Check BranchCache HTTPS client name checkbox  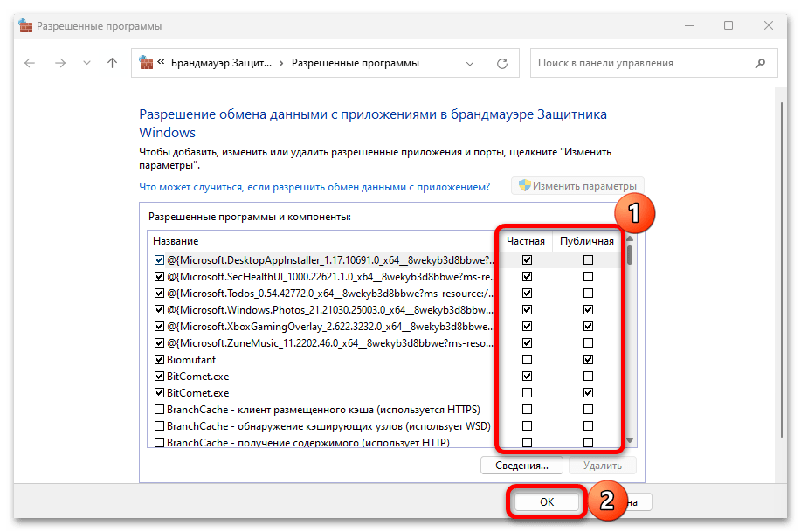point(159,410)
